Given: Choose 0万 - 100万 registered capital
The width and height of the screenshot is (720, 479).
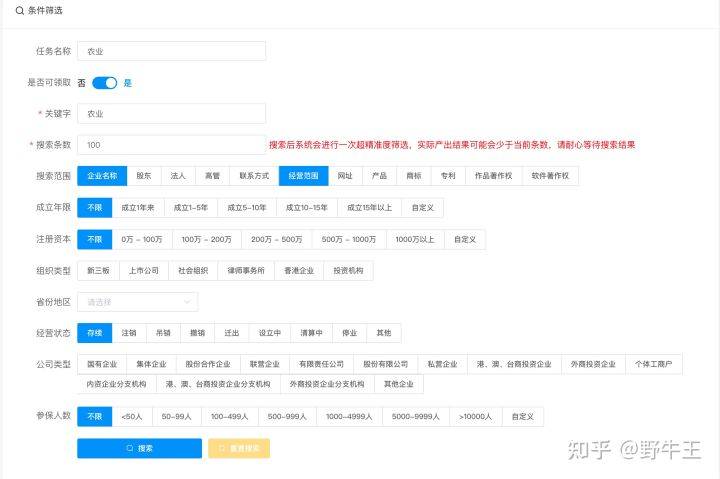Looking at the screenshot, I should 142,239.
